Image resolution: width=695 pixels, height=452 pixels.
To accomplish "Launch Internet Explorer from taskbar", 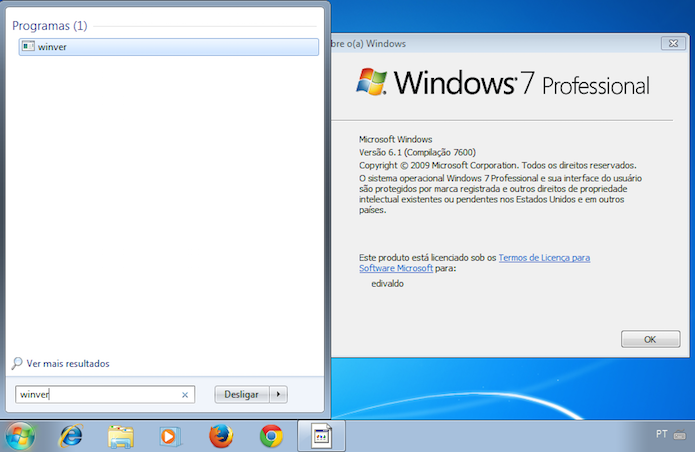I will (71, 436).
